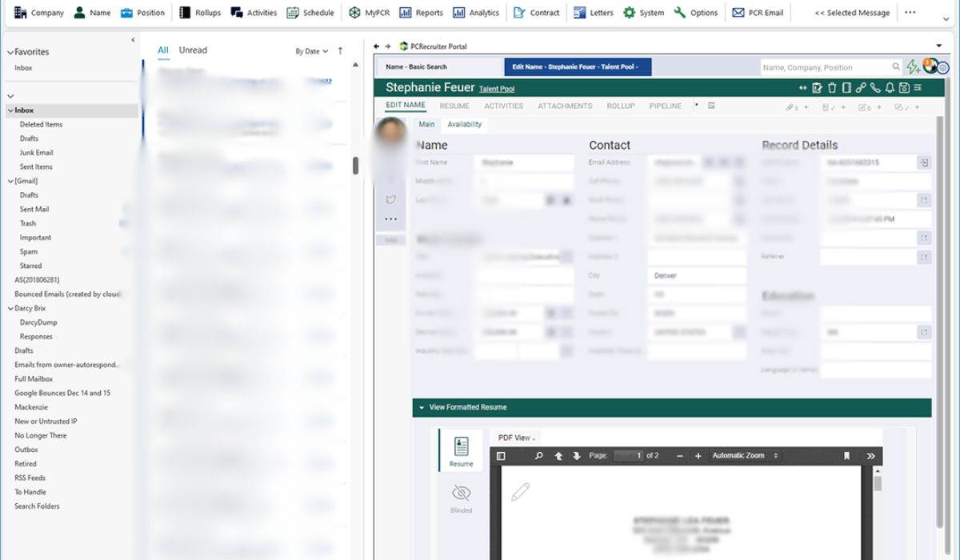Click the save disk icon in header
This screenshot has width=960, height=560.
(904, 88)
